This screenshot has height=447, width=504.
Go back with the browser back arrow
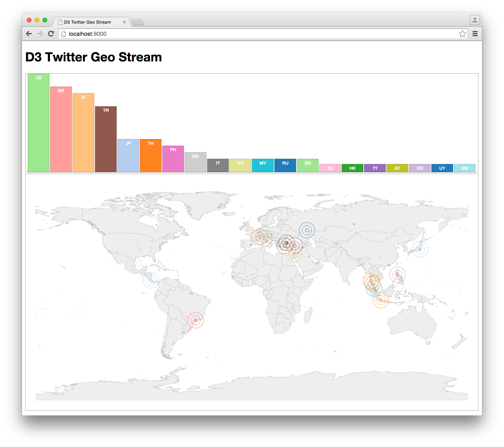tap(29, 34)
